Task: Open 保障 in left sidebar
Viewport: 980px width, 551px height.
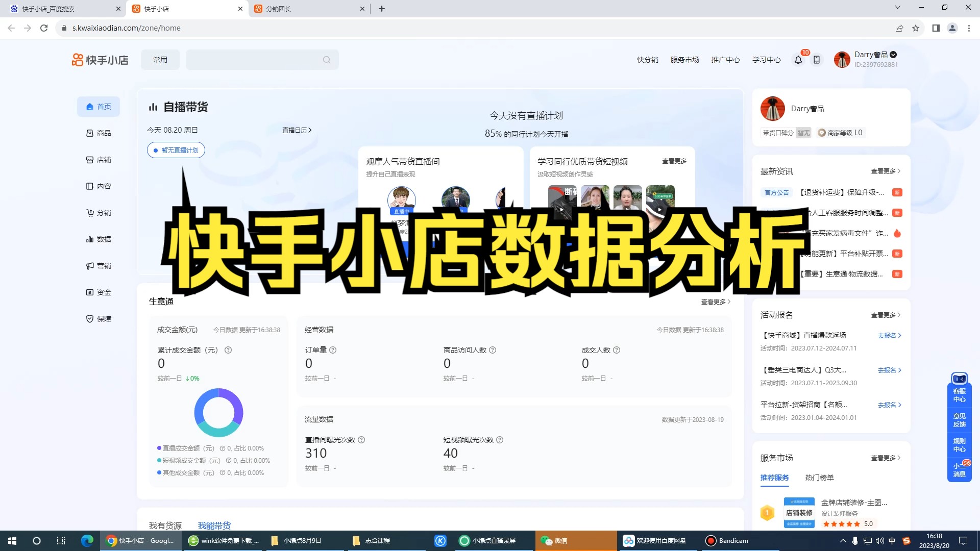Action: (x=99, y=319)
